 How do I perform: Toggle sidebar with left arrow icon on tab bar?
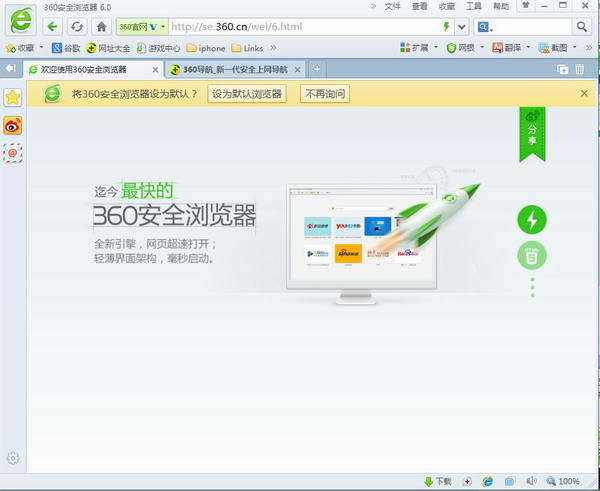[11, 69]
